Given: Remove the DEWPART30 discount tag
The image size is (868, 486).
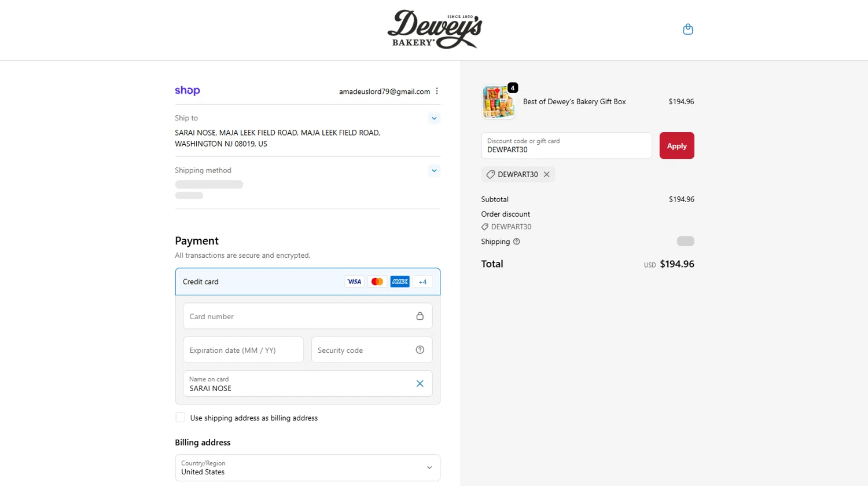Looking at the screenshot, I should tap(546, 174).
